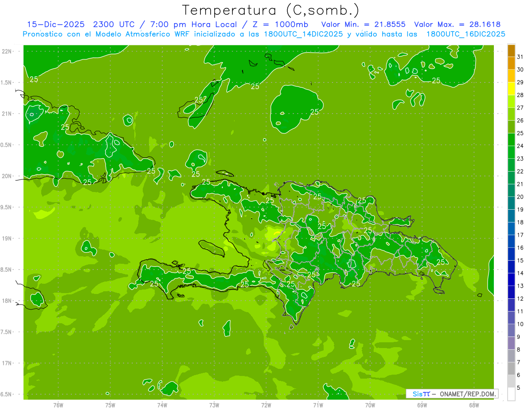This screenshot has width=532, height=411.
Task: Click the "72W" longitude label
Action: (x=266, y=405)
